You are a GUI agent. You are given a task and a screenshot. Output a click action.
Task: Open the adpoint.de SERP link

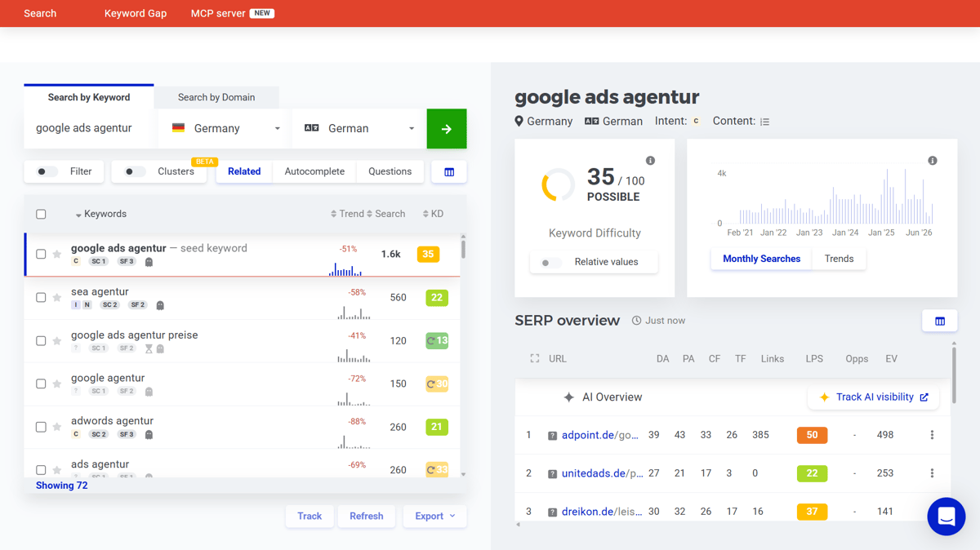click(x=600, y=436)
